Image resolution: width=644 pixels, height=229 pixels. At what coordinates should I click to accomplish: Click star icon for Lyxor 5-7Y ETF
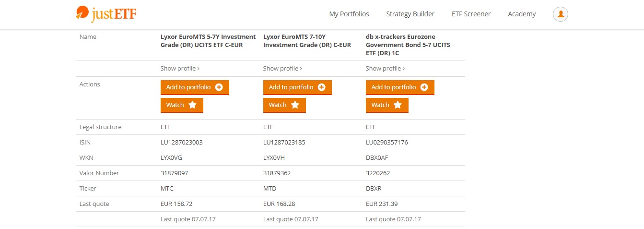[192, 105]
